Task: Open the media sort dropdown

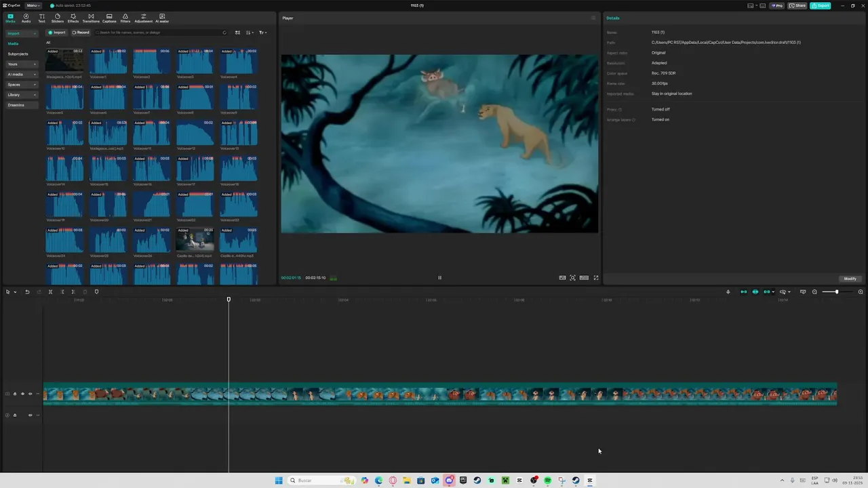Action: (x=250, y=33)
